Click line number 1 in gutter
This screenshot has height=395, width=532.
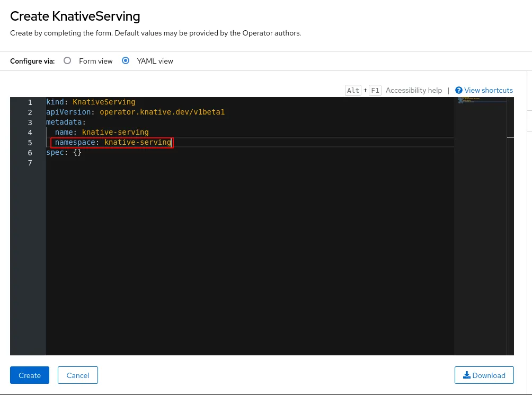(30, 102)
